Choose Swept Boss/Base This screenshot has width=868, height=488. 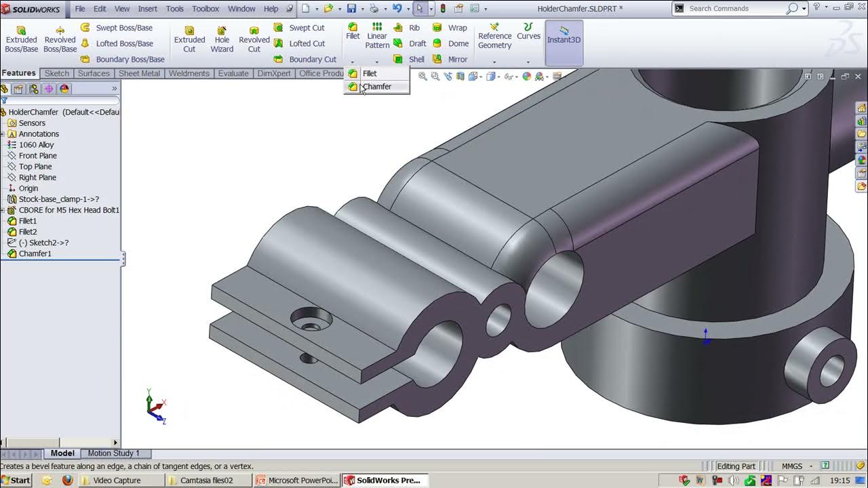point(116,28)
